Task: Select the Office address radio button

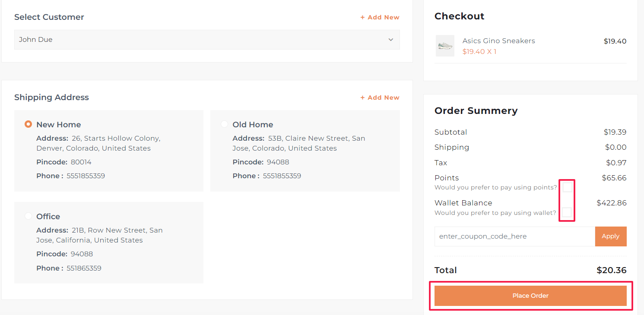Action: (28, 216)
